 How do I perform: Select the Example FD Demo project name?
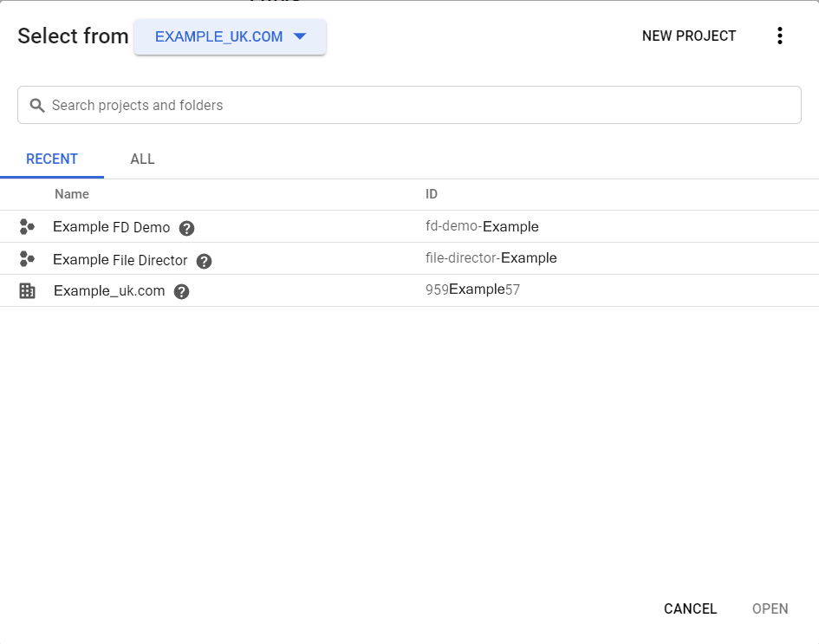tap(111, 227)
